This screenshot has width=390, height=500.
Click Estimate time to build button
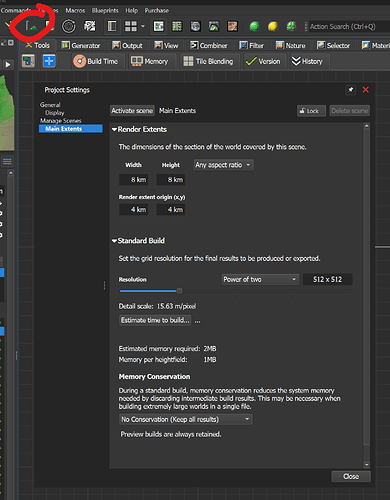tap(155, 320)
